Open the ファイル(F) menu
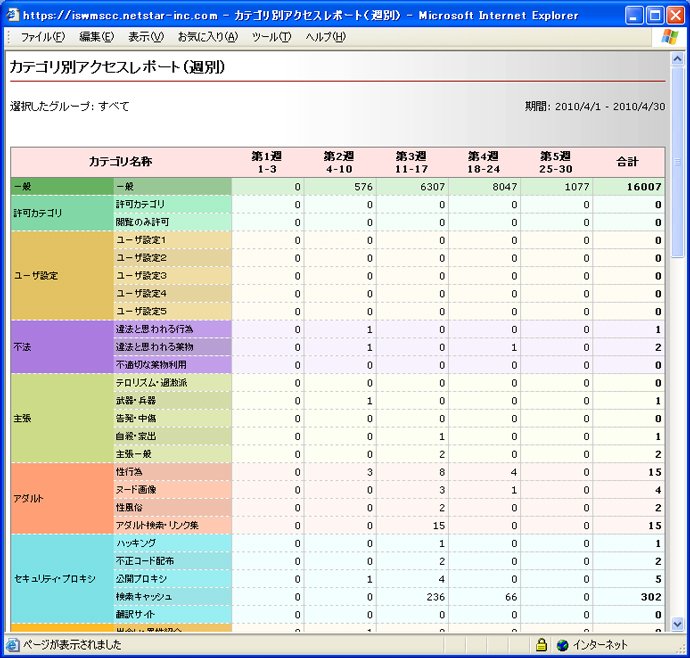Viewport: 690px width, 658px height. point(43,37)
